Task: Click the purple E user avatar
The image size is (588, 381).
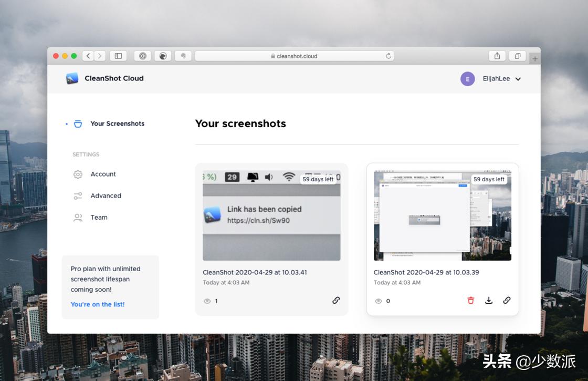Action: click(467, 79)
